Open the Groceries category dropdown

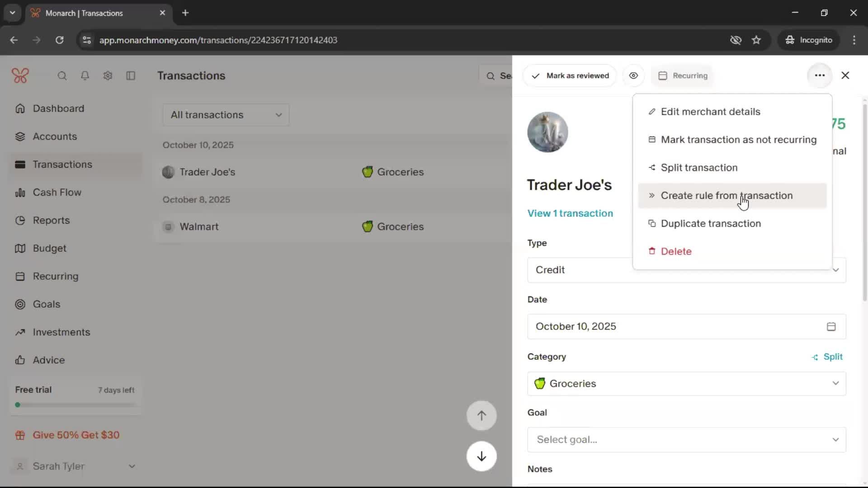tap(686, 384)
